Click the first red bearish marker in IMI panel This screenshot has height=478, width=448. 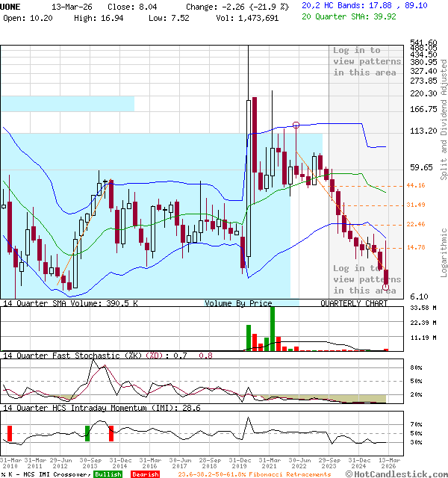coord(10,433)
